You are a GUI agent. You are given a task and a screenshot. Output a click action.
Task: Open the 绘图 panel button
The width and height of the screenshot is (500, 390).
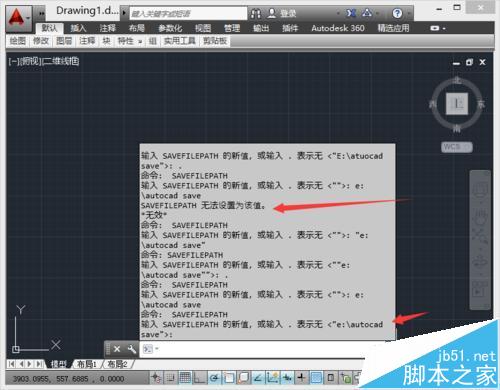pos(17,41)
